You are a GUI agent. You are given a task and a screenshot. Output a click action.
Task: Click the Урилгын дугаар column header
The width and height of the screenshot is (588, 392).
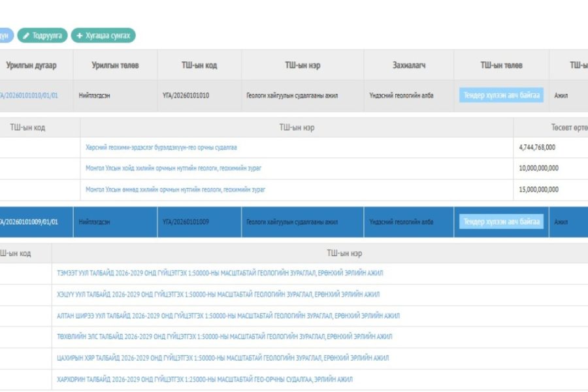pos(31,65)
